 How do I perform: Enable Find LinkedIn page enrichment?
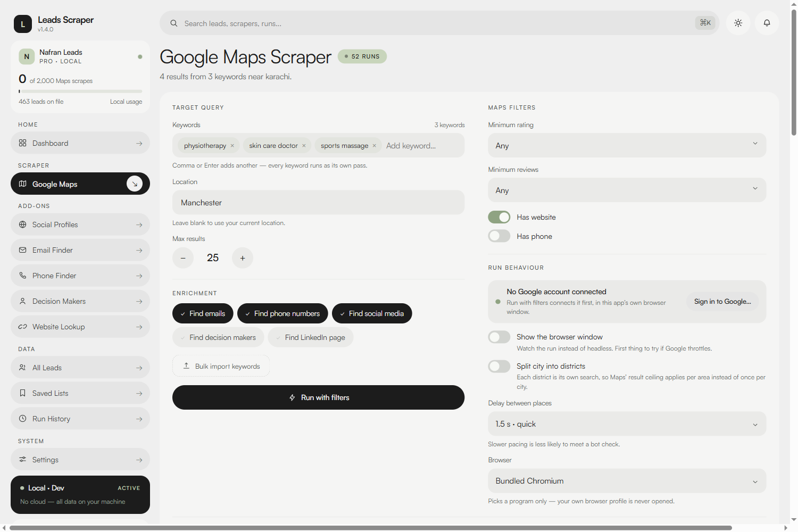pyautogui.click(x=311, y=337)
